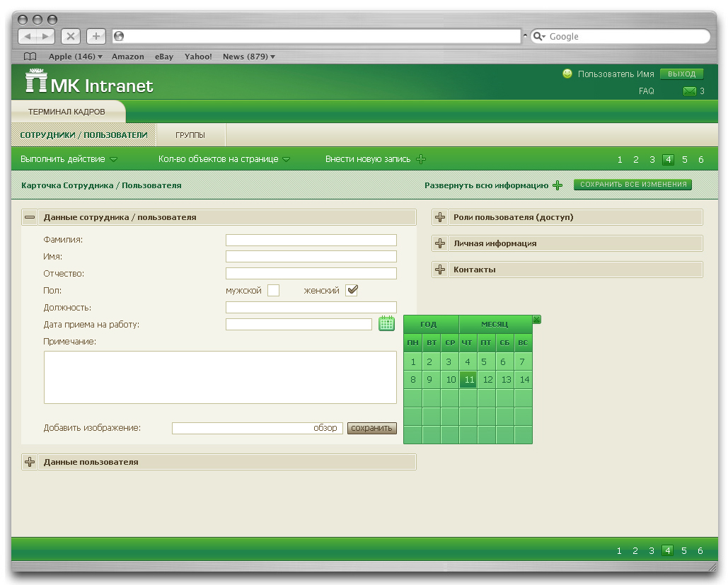Click the ВЫХОД logout button

(681, 74)
